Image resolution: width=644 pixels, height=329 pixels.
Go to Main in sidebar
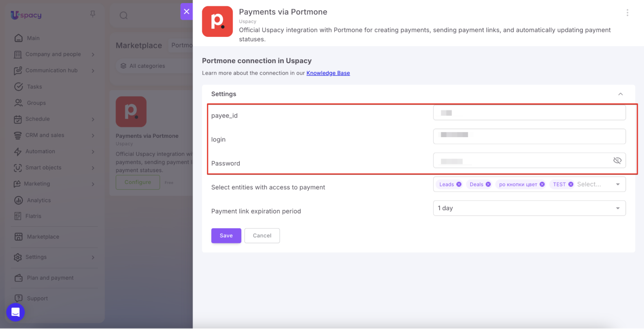33,38
